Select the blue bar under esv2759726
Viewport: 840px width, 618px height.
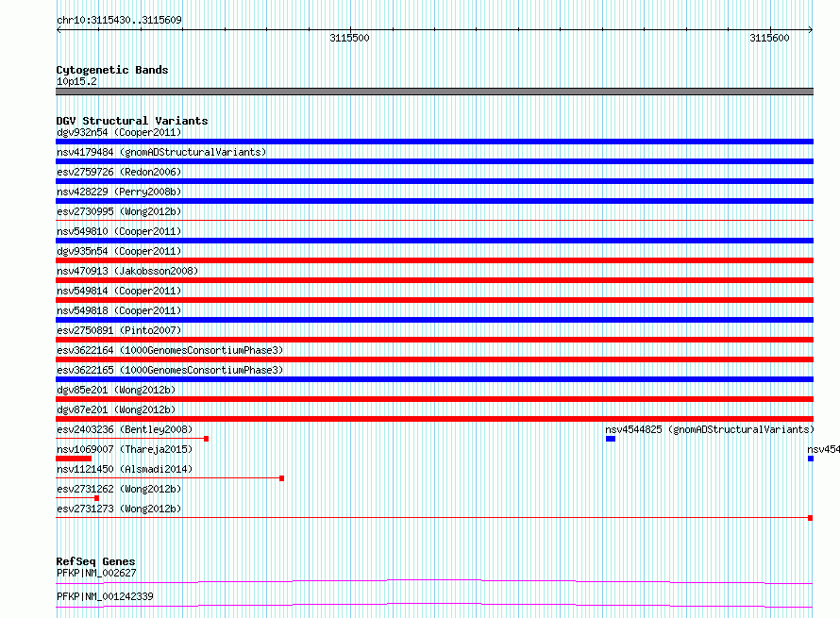434,181
